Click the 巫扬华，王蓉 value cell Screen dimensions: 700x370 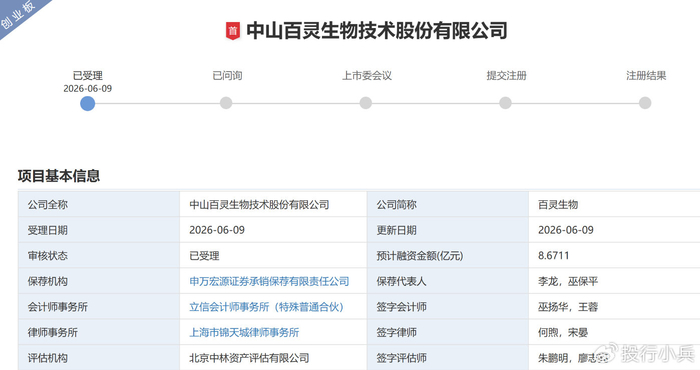point(614,307)
